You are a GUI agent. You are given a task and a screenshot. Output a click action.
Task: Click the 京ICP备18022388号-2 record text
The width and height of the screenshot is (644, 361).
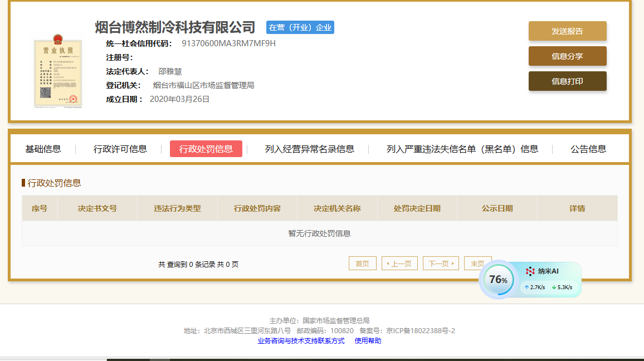click(421, 330)
